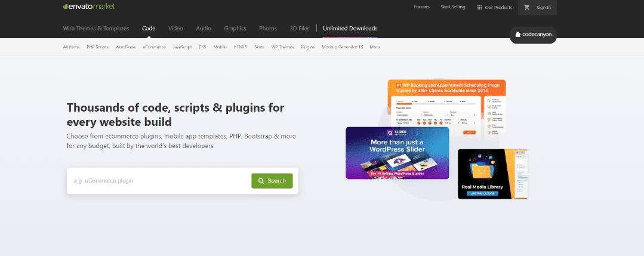Select All Items category
The image size is (644, 256).
pyautogui.click(x=72, y=47)
